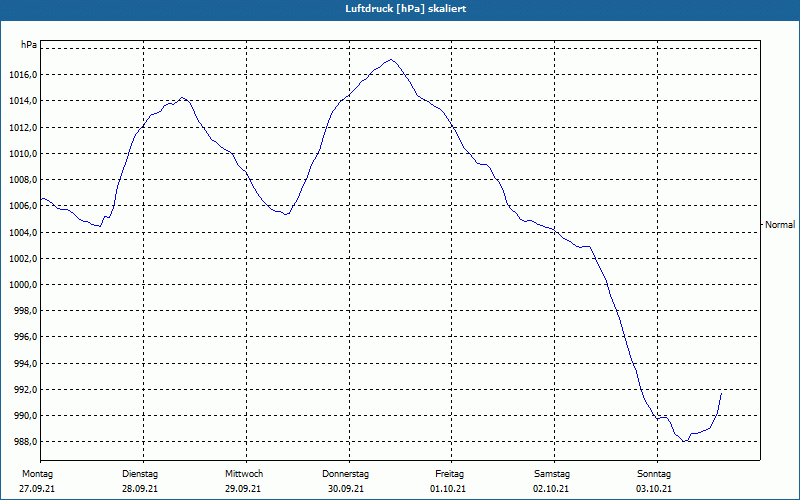Click the curve's last point near 992 hPa

(x=721, y=393)
